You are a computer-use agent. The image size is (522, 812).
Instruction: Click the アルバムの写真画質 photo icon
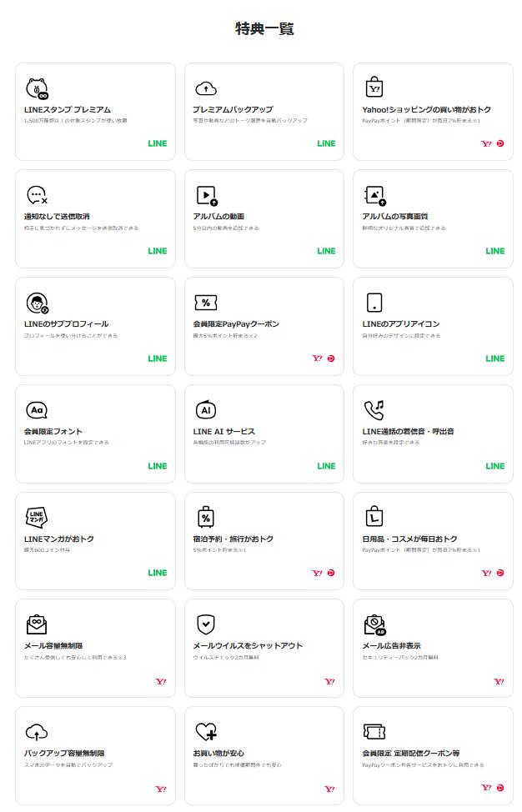pyautogui.click(x=375, y=196)
